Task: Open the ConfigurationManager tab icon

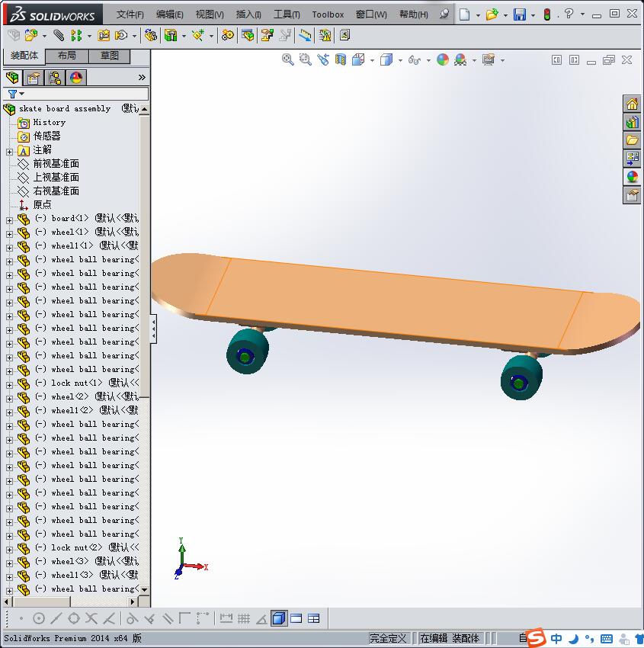Action: point(55,78)
